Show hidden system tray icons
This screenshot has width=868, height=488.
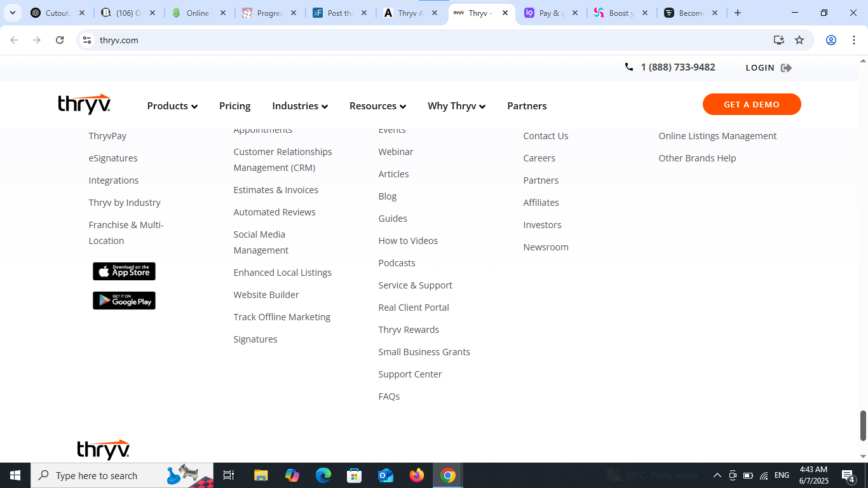pyautogui.click(x=717, y=475)
